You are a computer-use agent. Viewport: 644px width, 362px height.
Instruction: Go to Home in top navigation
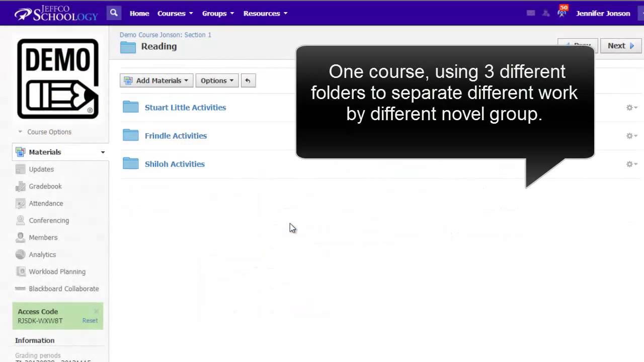pos(139,14)
